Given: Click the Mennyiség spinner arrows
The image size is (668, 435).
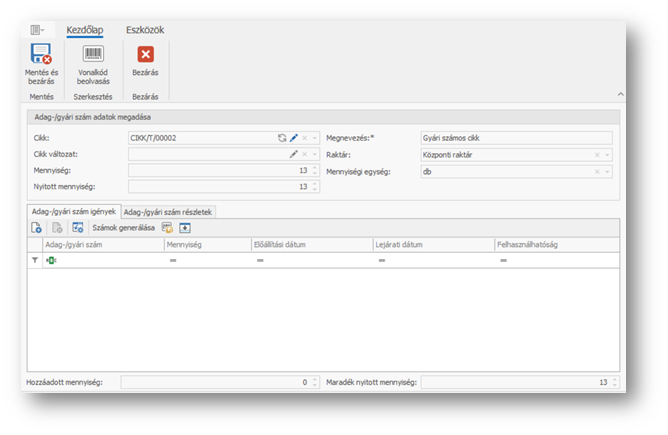Looking at the screenshot, I should (x=315, y=171).
